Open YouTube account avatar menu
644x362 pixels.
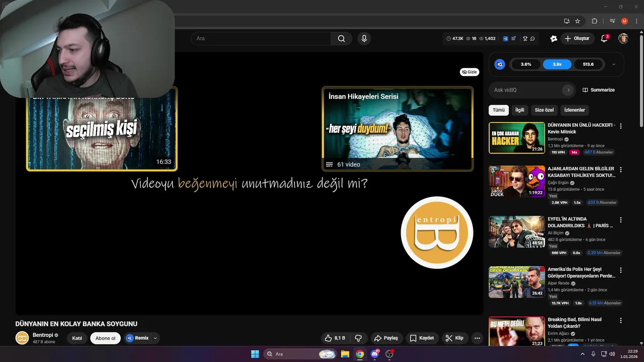tap(623, 39)
